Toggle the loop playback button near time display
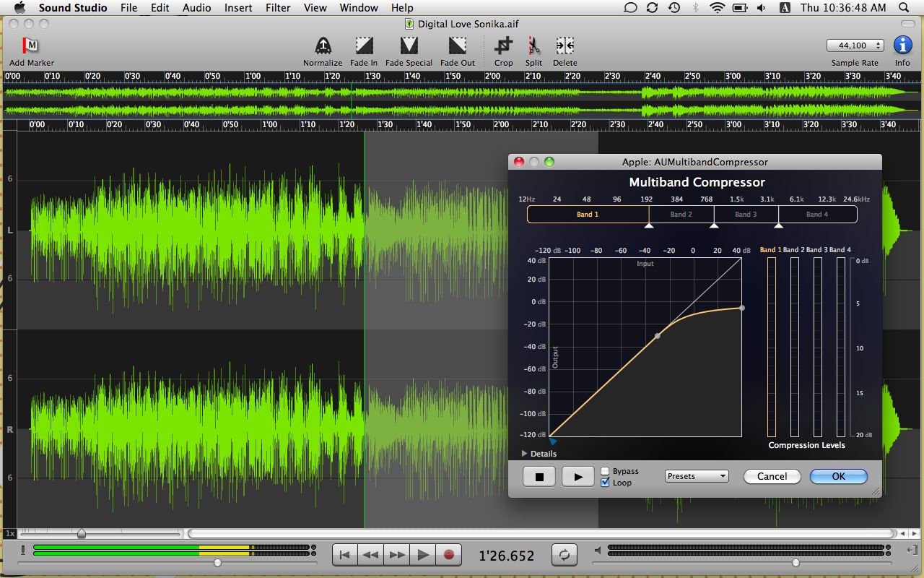This screenshot has width=924, height=578. pos(565,555)
